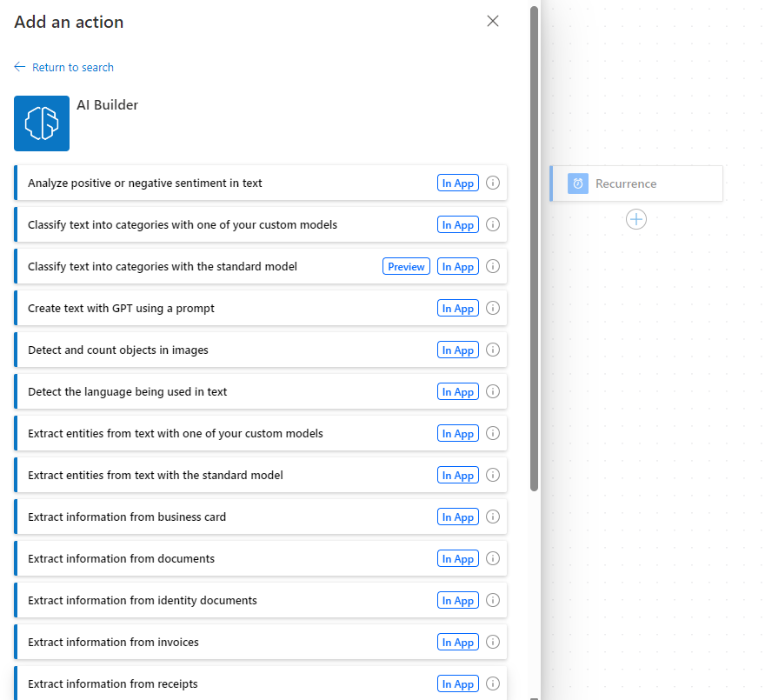The image size is (765, 700).
Task: Show info for Extract information from receipts
Action: (x=493, y=683)
